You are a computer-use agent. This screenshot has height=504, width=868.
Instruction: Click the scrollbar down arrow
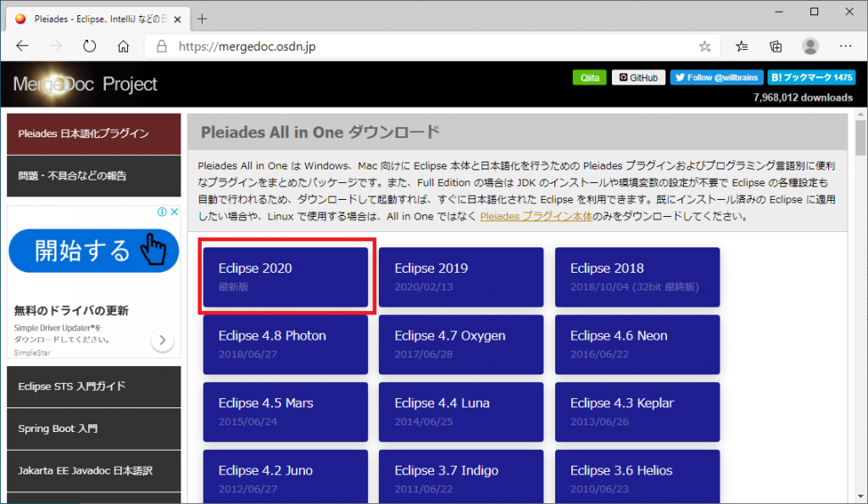[860, 496]
